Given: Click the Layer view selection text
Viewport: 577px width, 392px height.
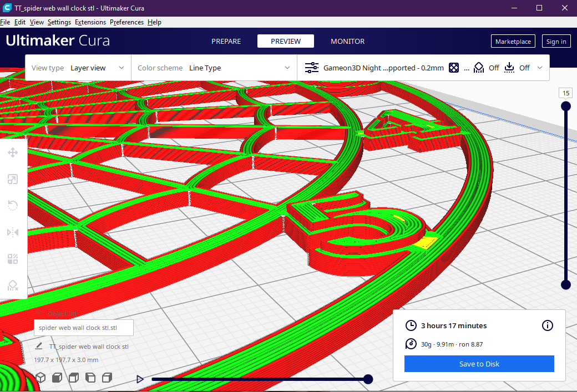Looking at the screenshot, I should (x=88, y=68).
